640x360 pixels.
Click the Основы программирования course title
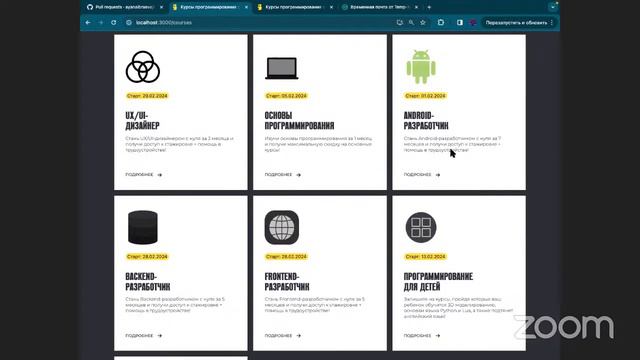(x=299, y=121)
